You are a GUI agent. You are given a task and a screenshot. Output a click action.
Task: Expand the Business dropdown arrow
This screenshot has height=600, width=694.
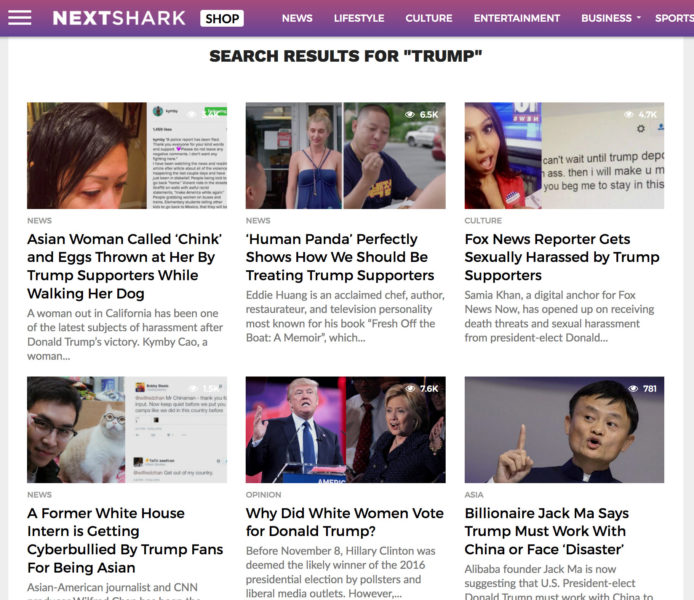[x=639, y=18]
